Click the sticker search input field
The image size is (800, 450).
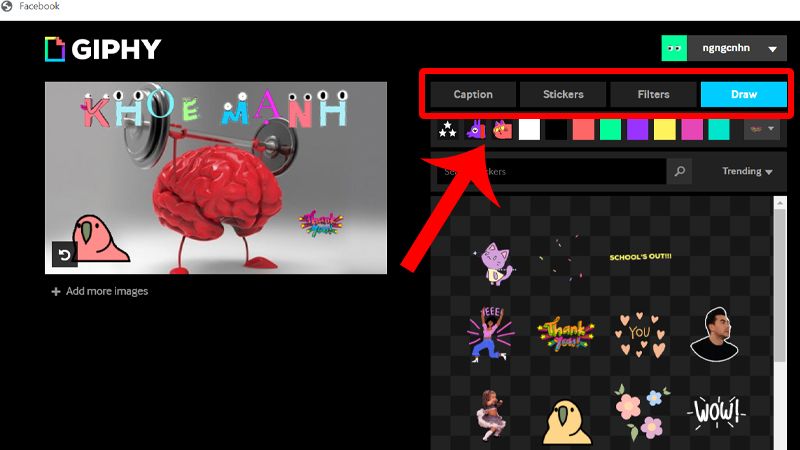pos(551,171)
